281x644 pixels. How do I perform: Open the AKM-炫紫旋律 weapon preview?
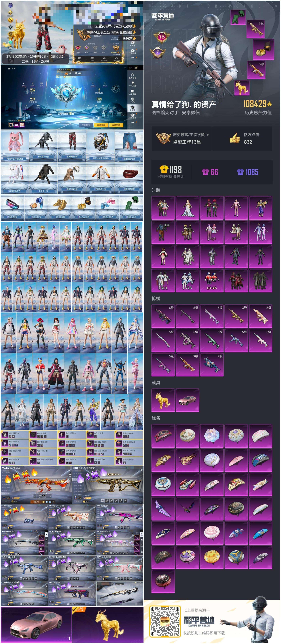tap(120, 517)
